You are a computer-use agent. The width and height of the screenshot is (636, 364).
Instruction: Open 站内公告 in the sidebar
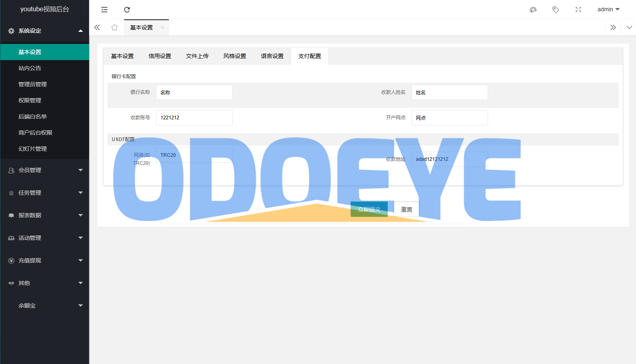click(45, 68)
